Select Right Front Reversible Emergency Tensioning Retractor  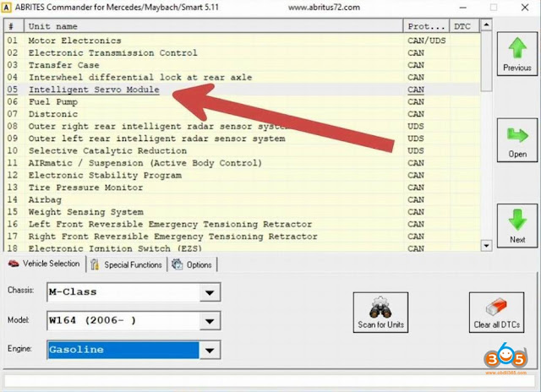242,237
